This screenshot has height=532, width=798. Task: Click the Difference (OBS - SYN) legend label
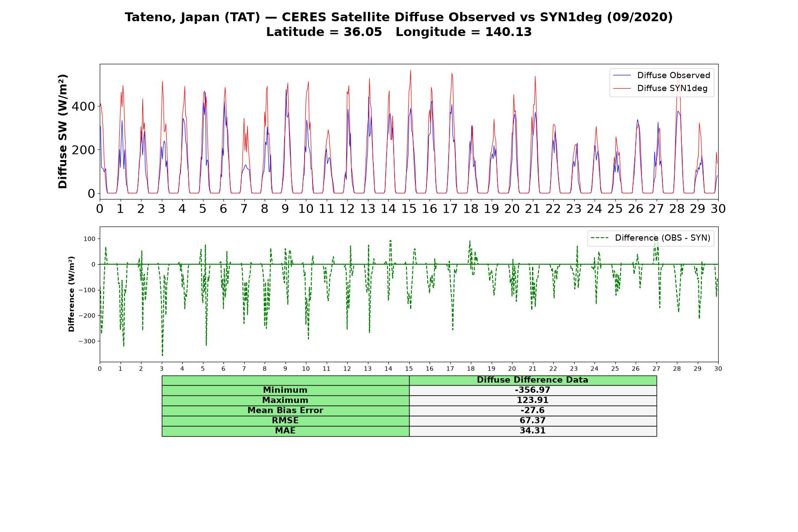tap(662, 238)
